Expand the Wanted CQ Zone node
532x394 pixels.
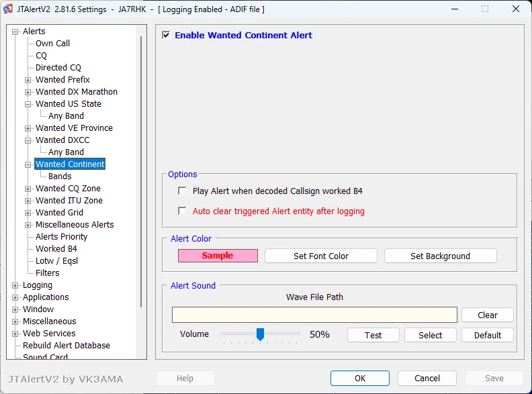pos(28,189)
